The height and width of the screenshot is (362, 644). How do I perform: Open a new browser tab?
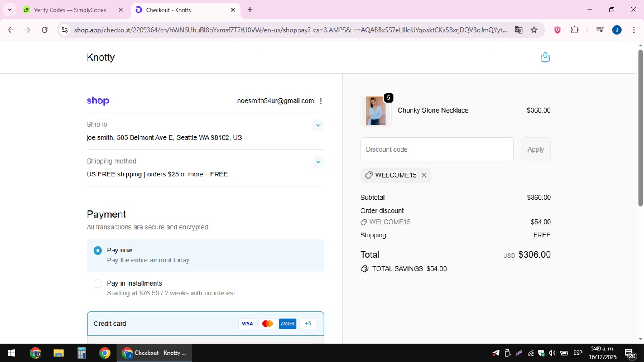click(x=250, y=10)
